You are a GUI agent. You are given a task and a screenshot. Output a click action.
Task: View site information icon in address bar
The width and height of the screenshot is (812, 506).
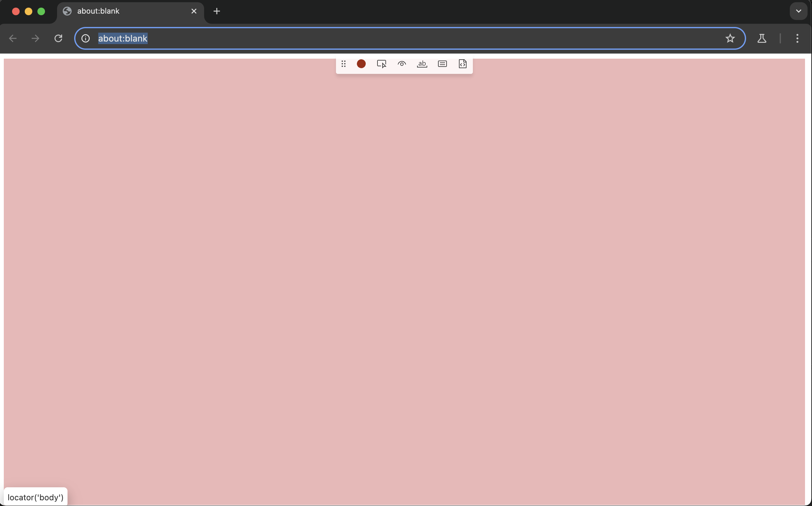(86, 38)
